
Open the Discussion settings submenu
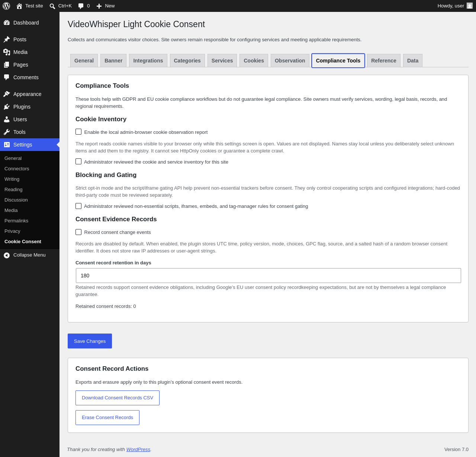[x=16, y=200]
